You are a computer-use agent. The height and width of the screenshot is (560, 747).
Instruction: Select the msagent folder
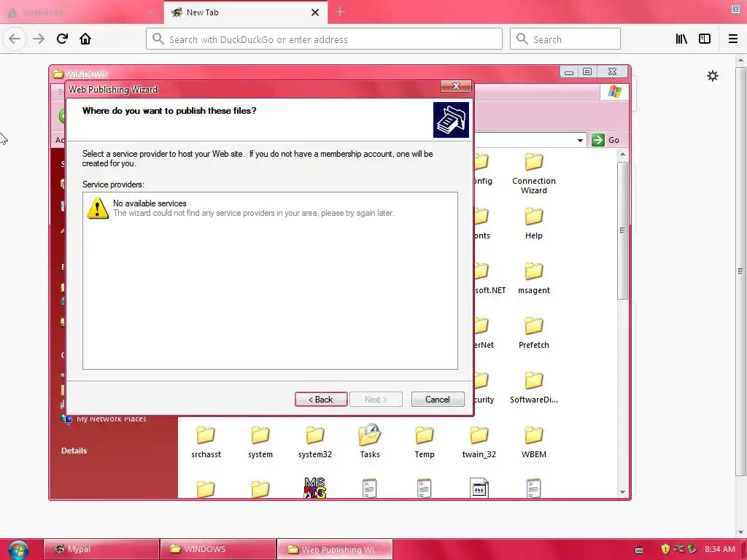click(x=533, y=278)
